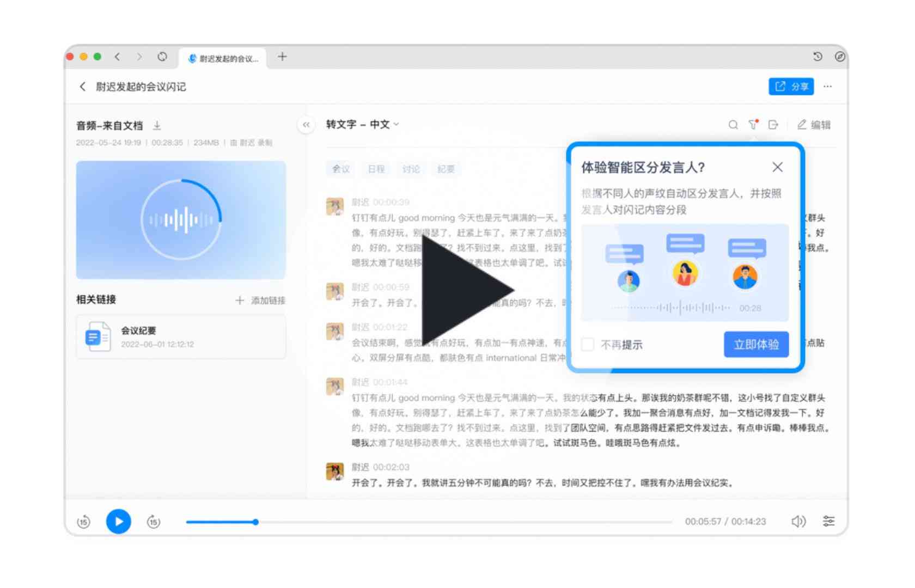Screen dimensions: 915x588
Task: Click the compass icon in the title bar
Action: click(x=840, y=57)
